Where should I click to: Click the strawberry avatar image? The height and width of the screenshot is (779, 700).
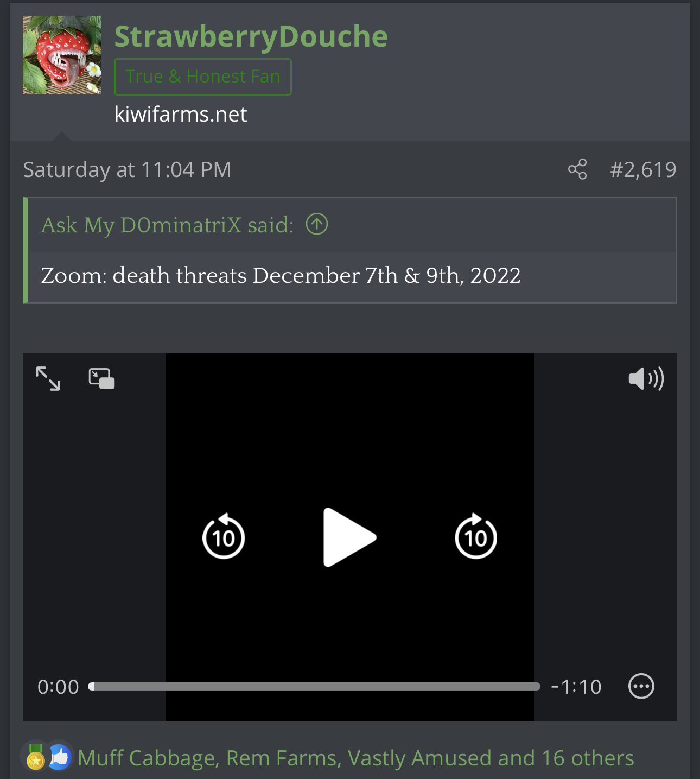62,55
